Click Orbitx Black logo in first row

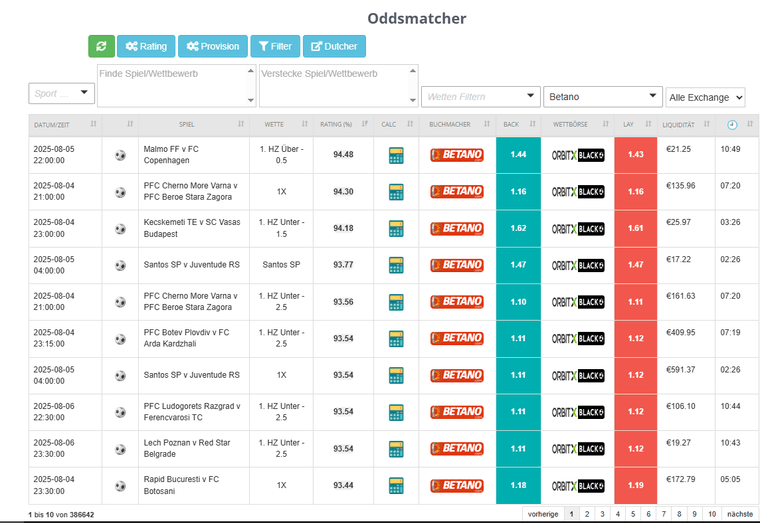pyautogui.click(x=578, y=155)
